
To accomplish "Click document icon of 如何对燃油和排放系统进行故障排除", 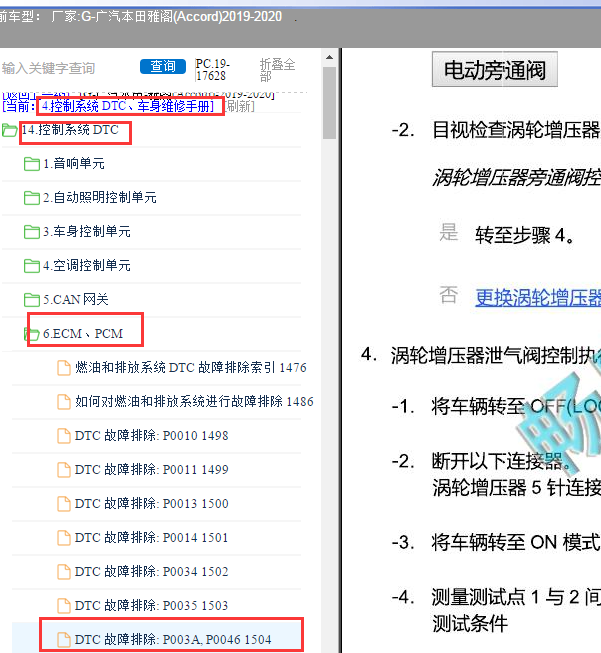I will click(x=64, y=402).
